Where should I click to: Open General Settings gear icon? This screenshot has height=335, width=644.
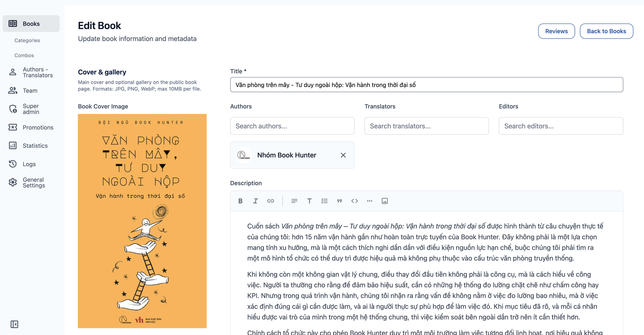pos(13,183)
